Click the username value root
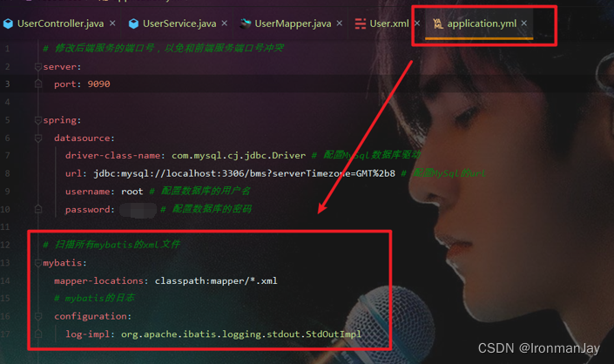This screenshot has width=614, height=364. point(132,192)
